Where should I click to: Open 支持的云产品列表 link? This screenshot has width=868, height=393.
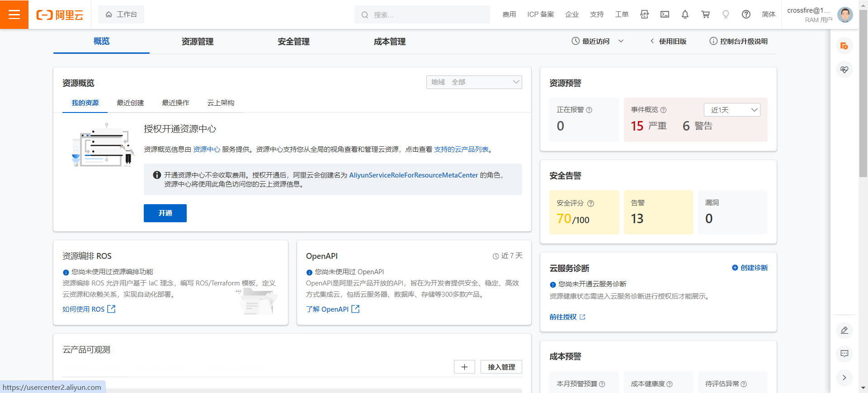[x=461, y=149]
